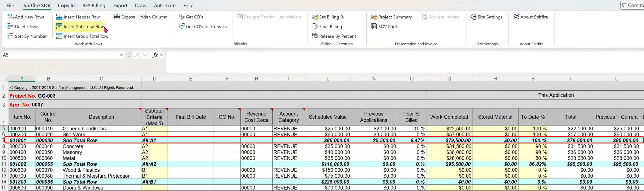Click the About Spitfire logo icon
The height and width of the screenshot is (191, 644).
coord(516,17)
